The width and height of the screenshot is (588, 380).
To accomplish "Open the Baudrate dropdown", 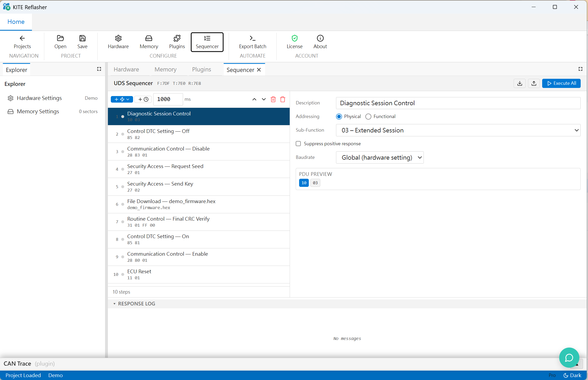I will click(x=380, y=157).
